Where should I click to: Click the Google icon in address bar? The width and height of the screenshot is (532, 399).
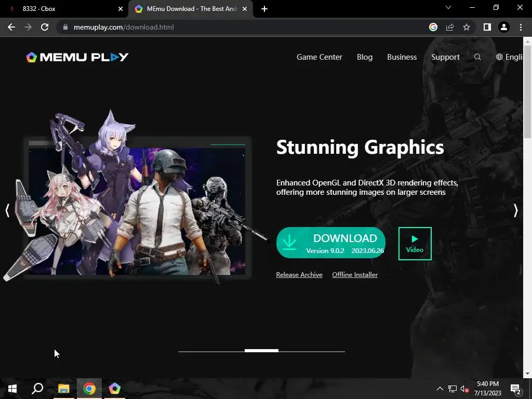433,27
